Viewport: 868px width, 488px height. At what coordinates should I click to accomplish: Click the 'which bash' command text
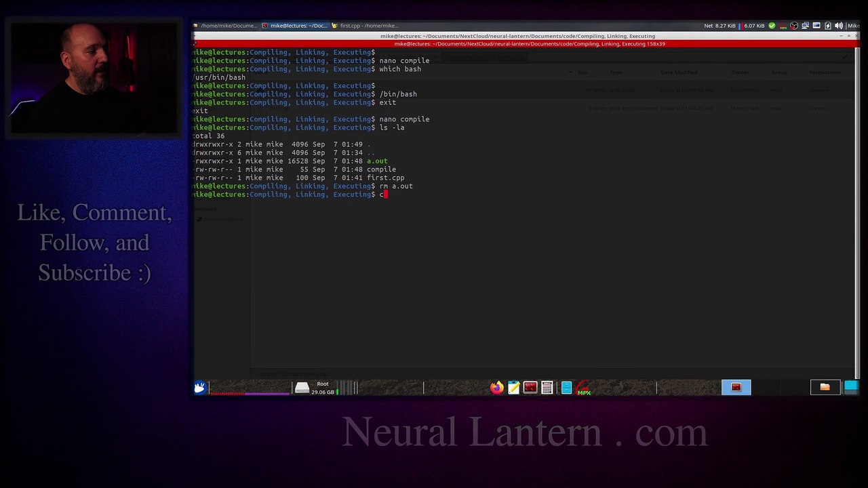[x=400, y=69]
